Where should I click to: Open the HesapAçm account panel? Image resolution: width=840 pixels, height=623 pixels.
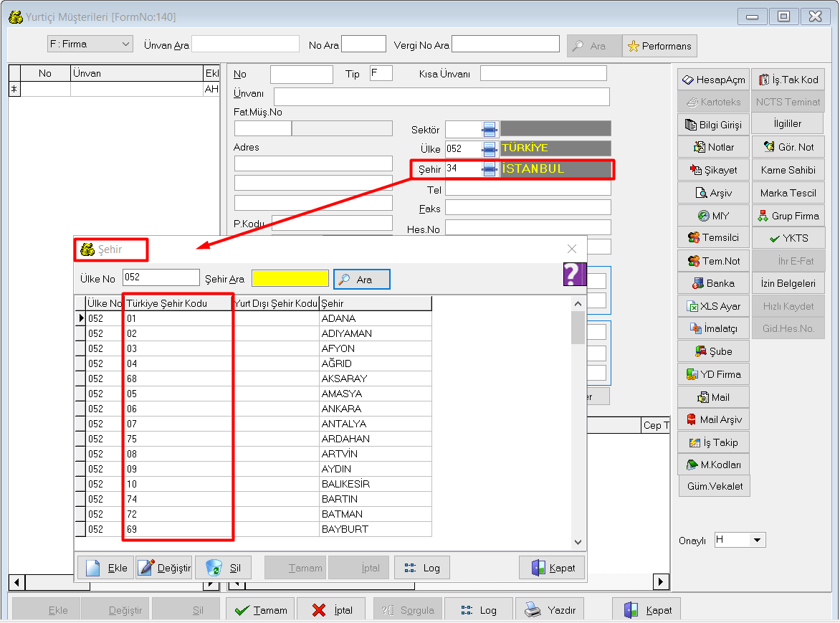(x=713, y=80)
